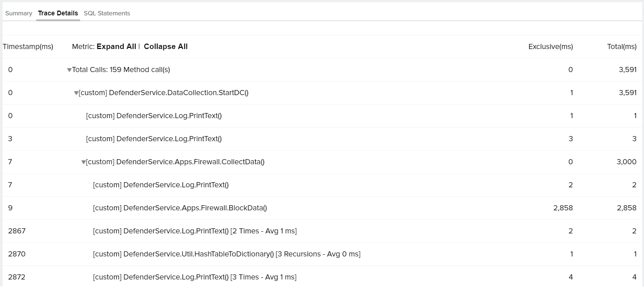Switch to the Summary tab
This screenshot has height=289, width=644.
19,13
